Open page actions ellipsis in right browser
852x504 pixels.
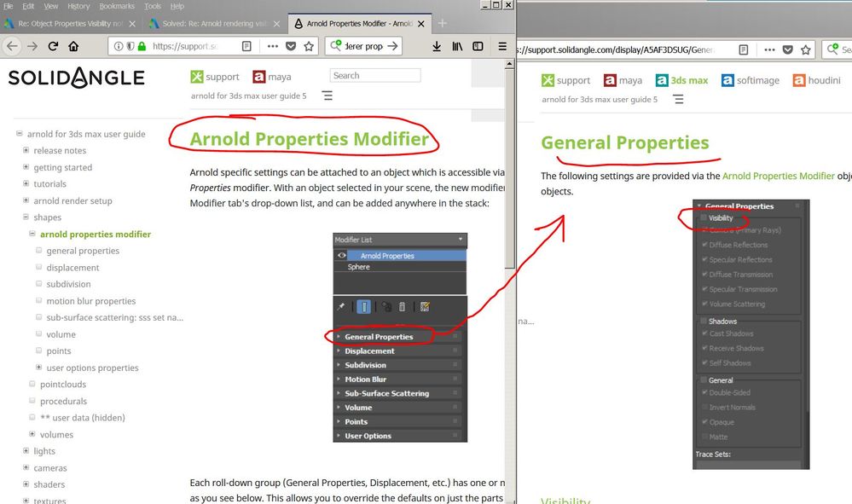pos(769,49)
